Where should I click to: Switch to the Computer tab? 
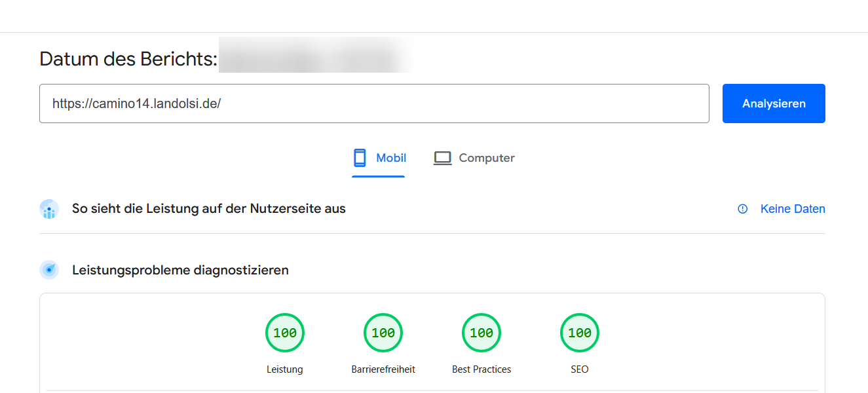pyautogui.click(x=485, y=157)
